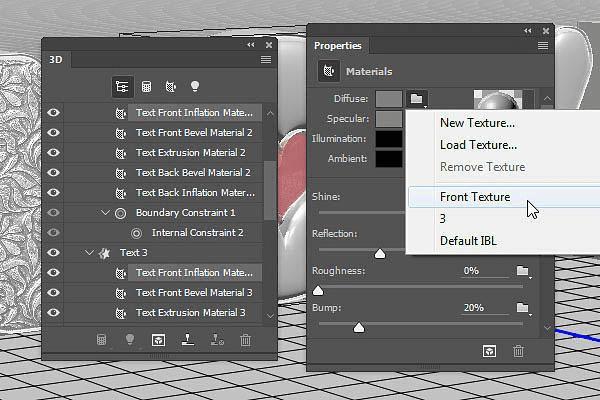Open the Properties panel flyout menu
The width and height of the screenshot is (600, 400).
click(543, 46)
